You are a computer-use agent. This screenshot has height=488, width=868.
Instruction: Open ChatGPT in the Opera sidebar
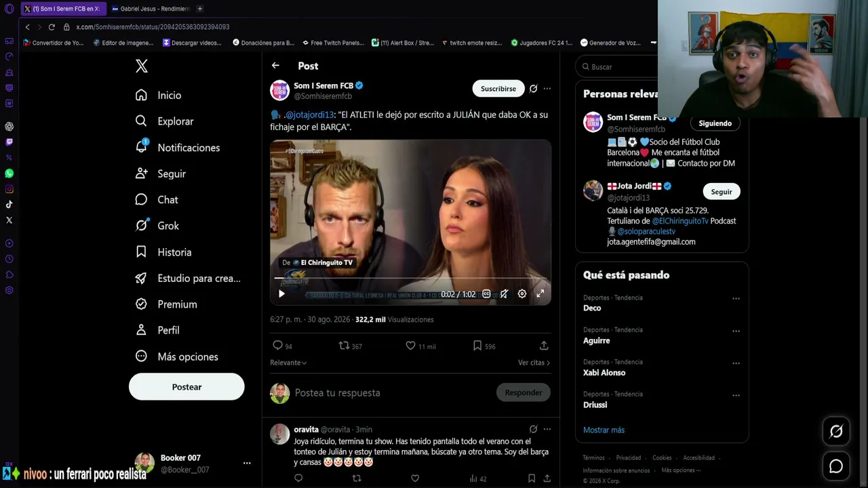click(9, 127)
